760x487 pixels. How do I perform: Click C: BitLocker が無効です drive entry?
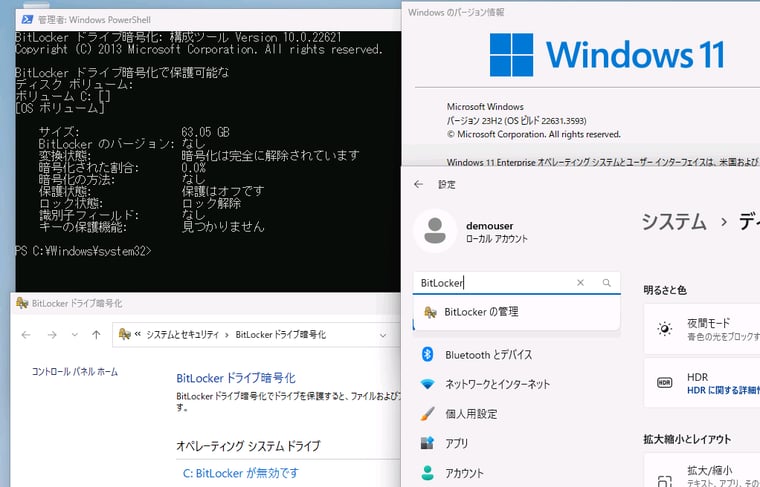click(241, 473)
